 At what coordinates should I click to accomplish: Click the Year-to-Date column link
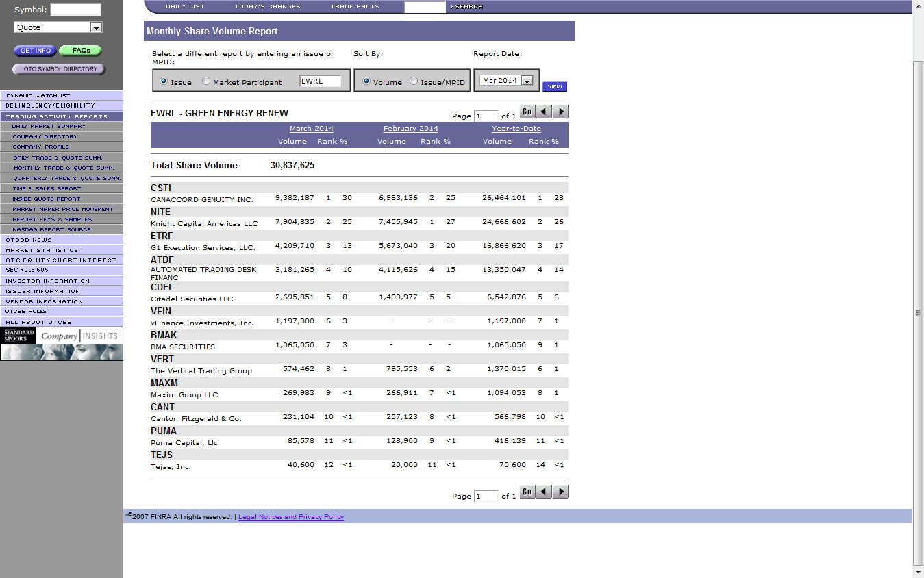pos(516,129)
